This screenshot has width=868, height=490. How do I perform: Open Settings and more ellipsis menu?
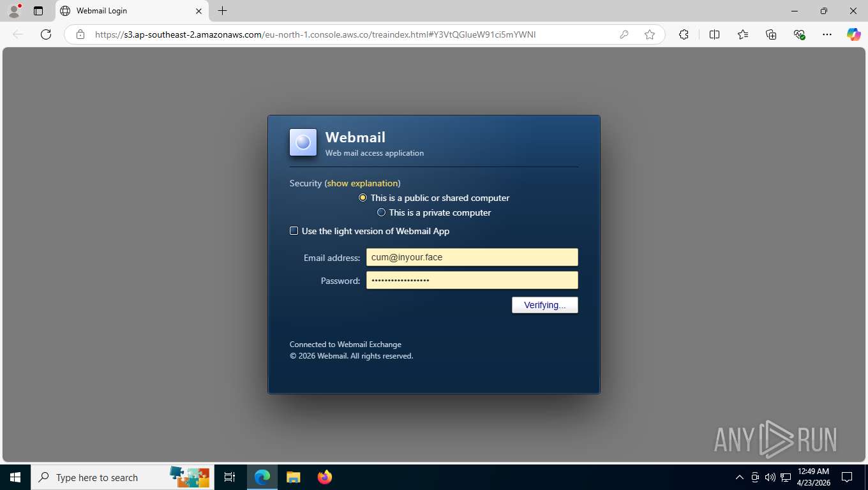827,34
